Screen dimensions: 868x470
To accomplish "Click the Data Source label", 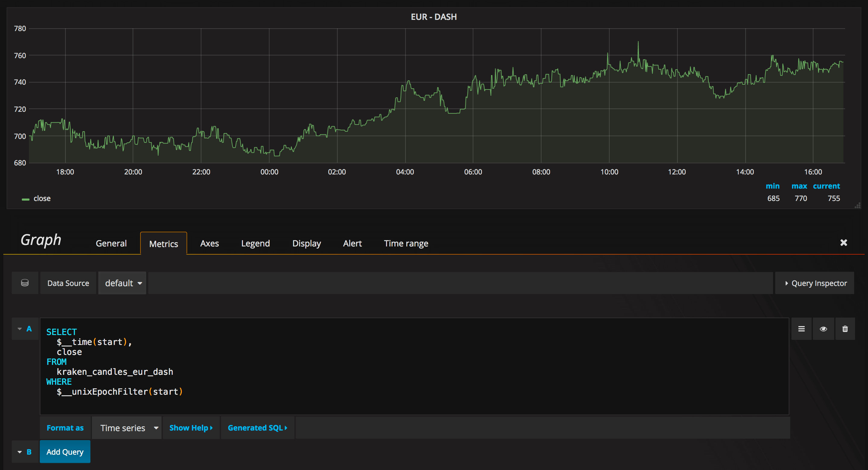I will [x=68, y=283].
